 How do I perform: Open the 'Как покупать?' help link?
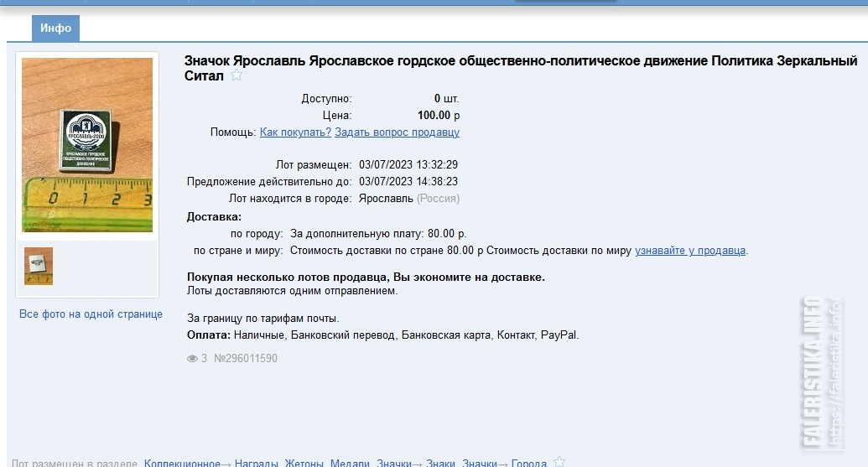coord(295,132)
